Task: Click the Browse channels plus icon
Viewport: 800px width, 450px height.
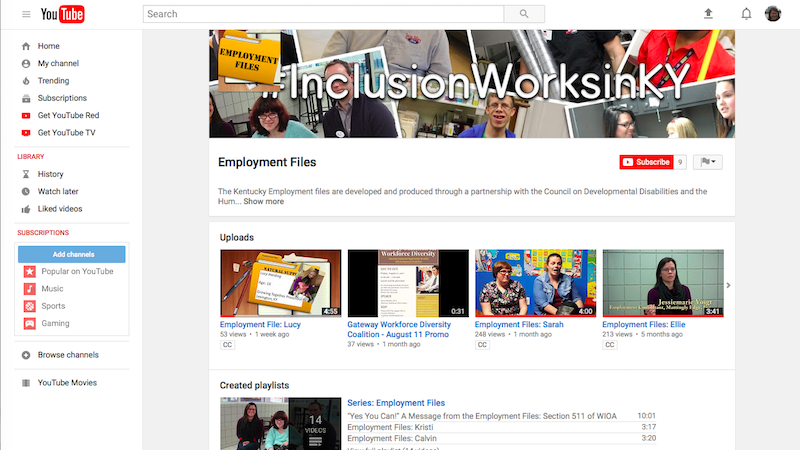Action: pyautogui.click(x=26, y=355)
